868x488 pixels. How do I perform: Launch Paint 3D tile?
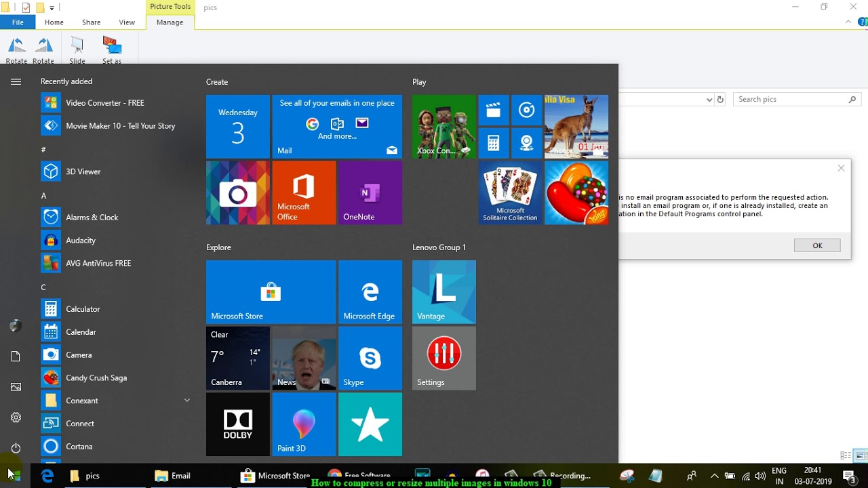tap(304, 424)
